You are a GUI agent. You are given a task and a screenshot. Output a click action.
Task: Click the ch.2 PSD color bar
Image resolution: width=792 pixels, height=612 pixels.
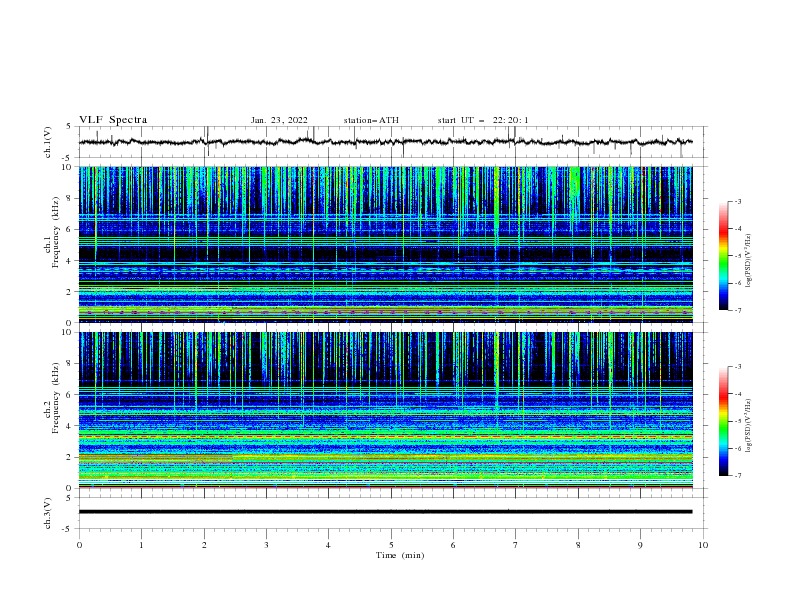(724, 421)
